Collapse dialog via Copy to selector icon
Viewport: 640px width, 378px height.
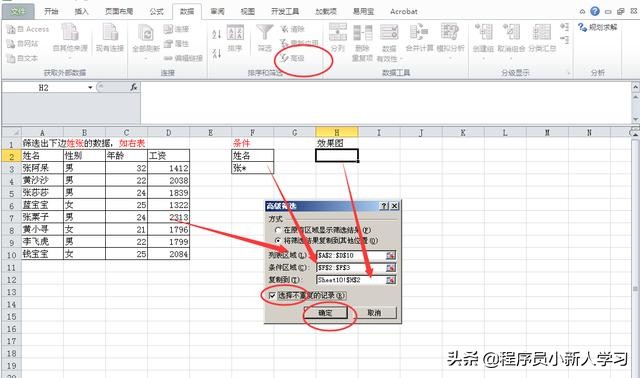click(391, 280)
